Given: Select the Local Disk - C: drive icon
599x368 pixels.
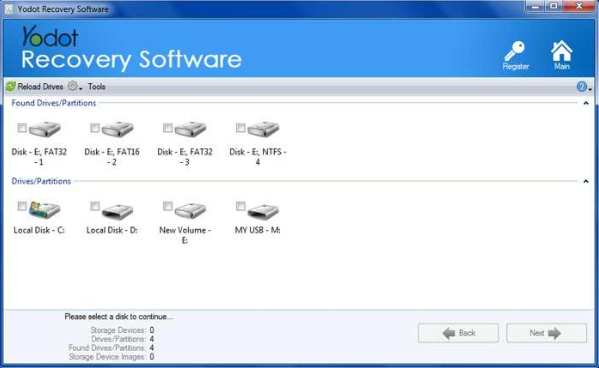Looking at the screenshot, I should click(45, 209).
